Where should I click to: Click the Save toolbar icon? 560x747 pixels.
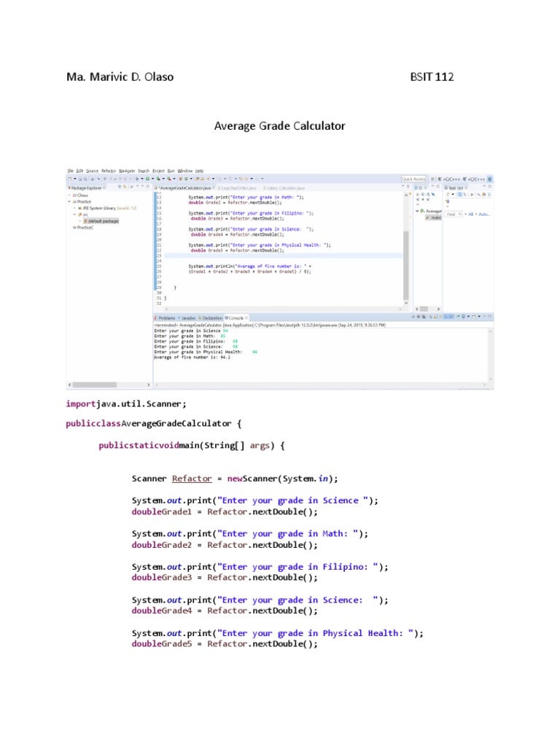point(80,179)
